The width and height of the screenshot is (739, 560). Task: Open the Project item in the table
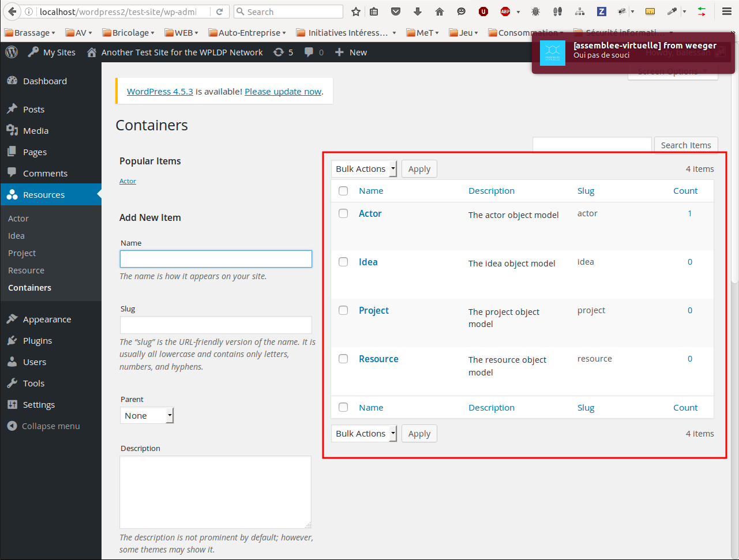[x=374, y=310]
